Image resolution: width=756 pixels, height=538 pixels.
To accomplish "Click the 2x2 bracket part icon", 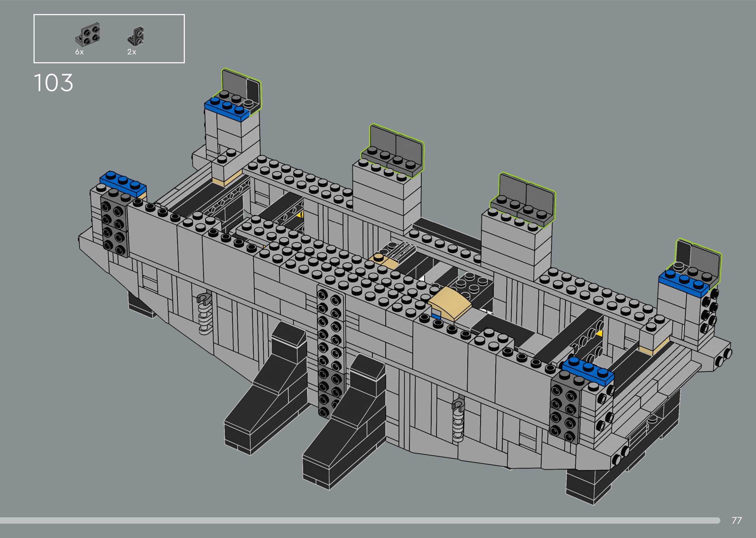I will (88, 34).
